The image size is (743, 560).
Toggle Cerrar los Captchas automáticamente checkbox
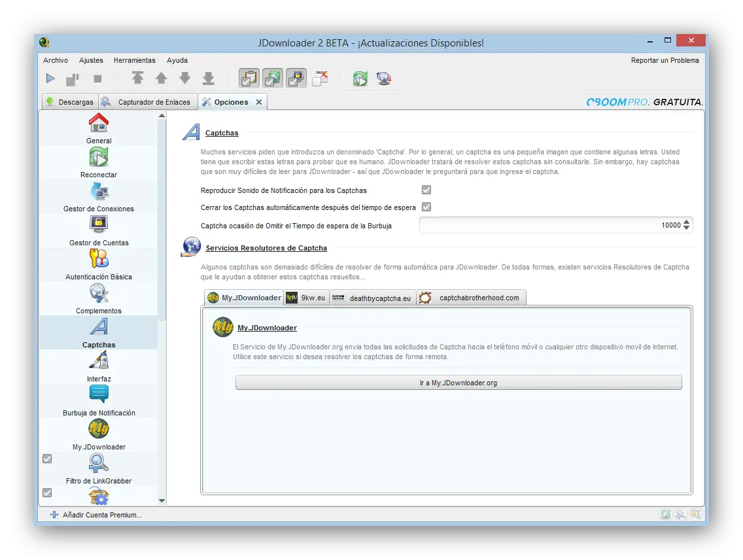(426, 207)
